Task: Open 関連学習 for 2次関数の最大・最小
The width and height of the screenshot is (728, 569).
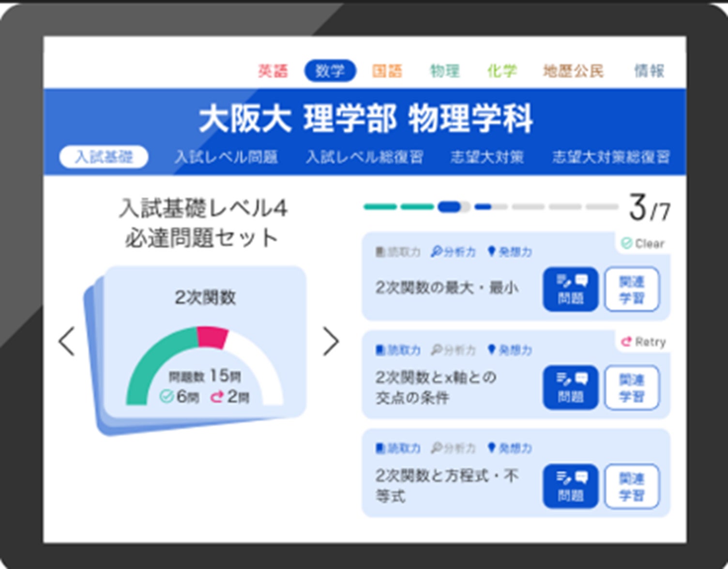Action: (632, 289)
